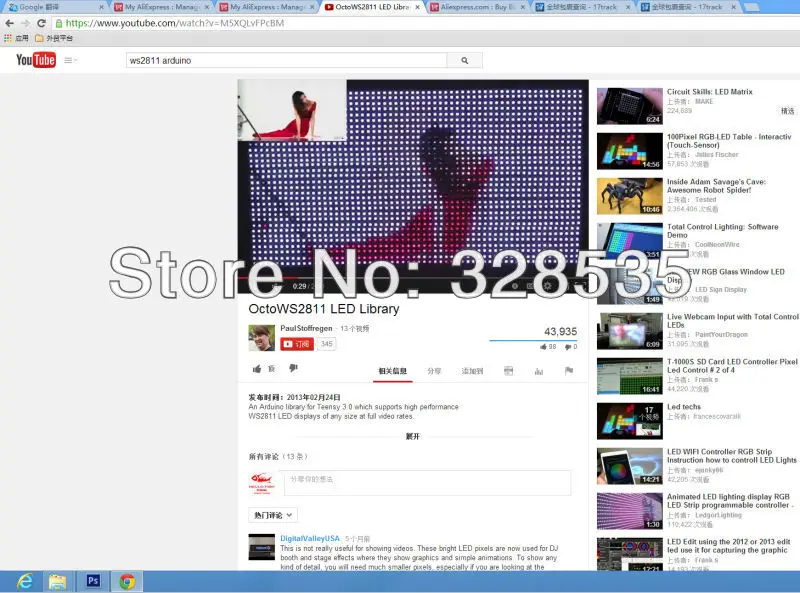This screenshot has width=800, height=593.
Task: Click publish date 2013年02月24日 text
Action: click(x=313, y=397)
